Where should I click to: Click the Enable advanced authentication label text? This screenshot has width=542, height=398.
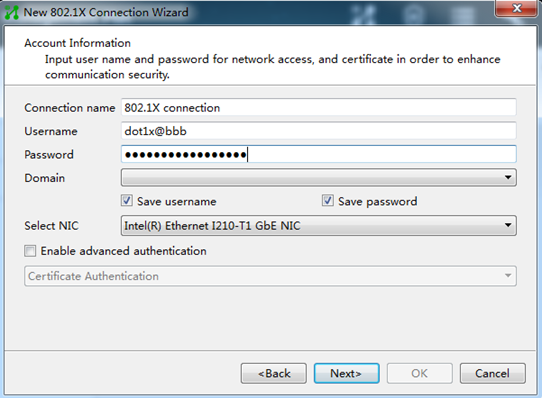click(x=123, y=251)
